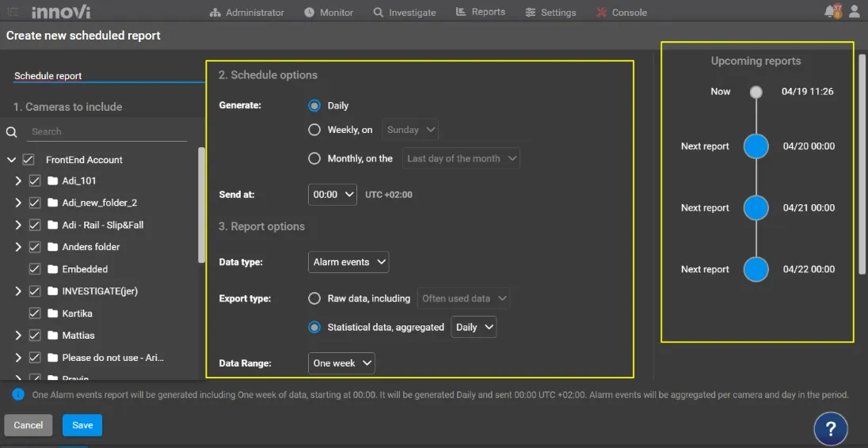The height and width of the screenshot is (448, 868).
Task: Expand the Please do not use folder
Action: [17, 358]
